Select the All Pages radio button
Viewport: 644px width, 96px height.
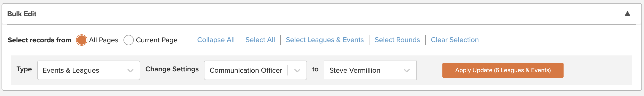pos(82,40)
